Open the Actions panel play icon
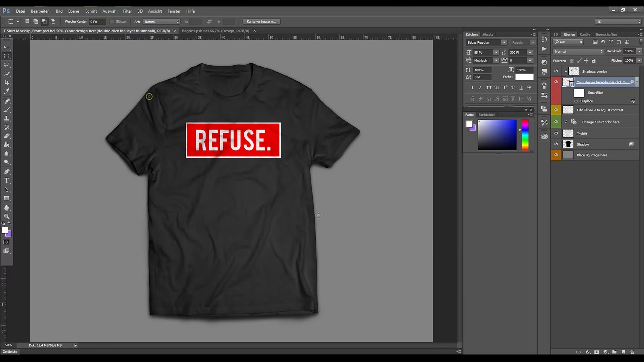The image size is (644, 362). point(544,49)
